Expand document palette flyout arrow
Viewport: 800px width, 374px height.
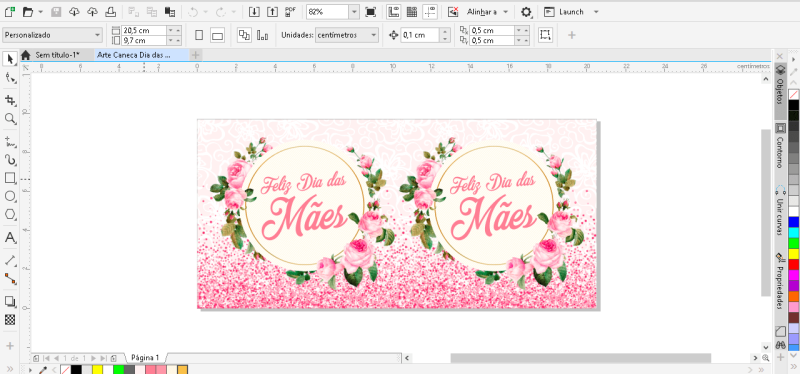point(30,369)
